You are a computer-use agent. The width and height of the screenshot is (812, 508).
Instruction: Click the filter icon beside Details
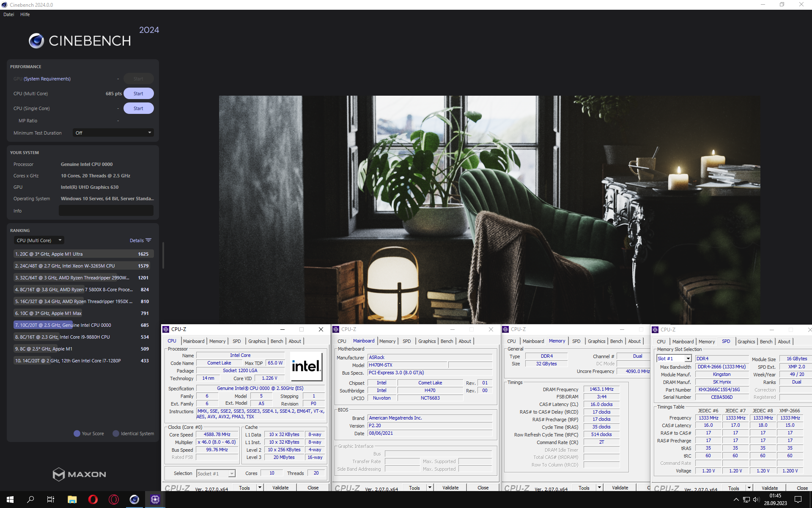click(x=148, y=240)
